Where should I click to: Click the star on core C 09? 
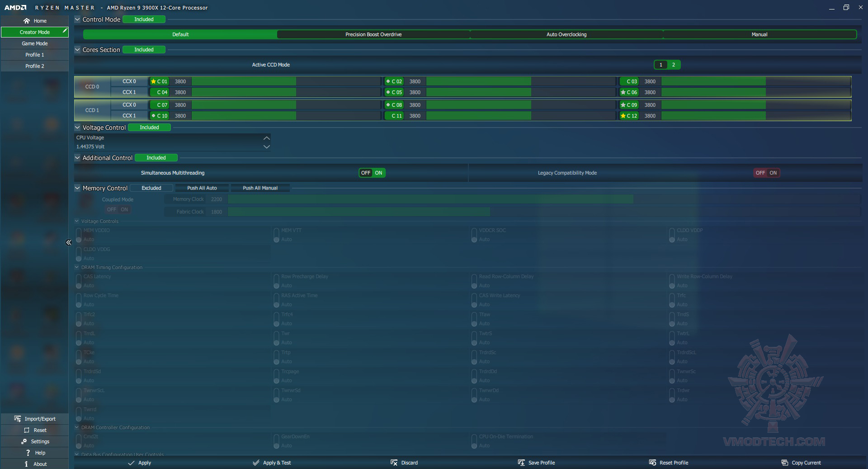coord(623,105)
